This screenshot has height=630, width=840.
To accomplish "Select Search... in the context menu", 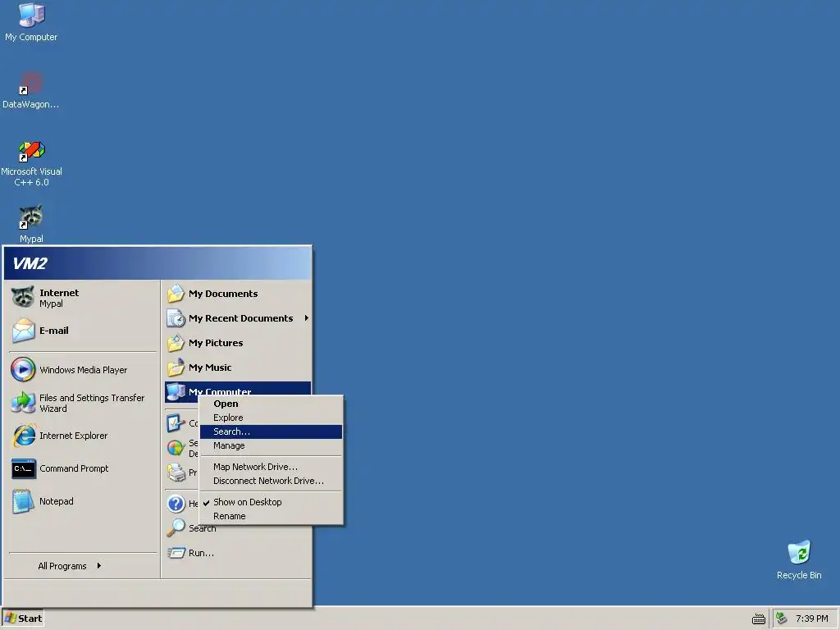I will (x=271, y=431).
